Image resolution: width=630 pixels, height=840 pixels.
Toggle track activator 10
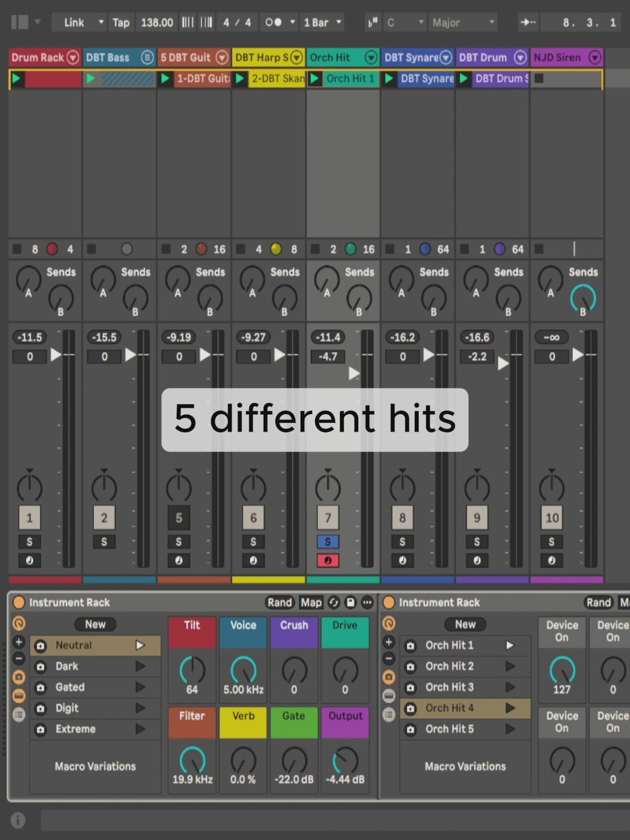[x=552, y=518]
